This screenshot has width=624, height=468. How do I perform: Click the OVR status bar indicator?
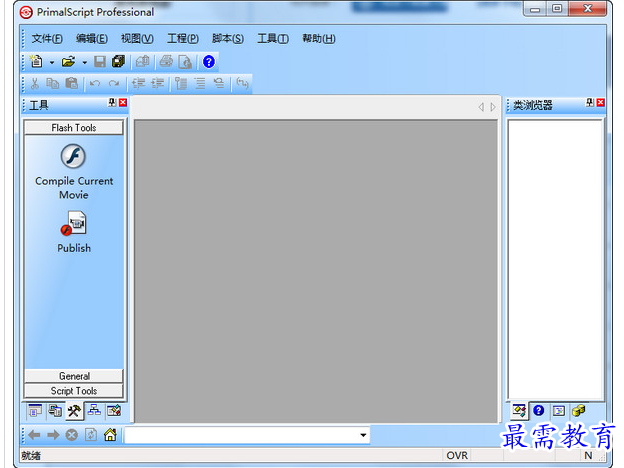tap(457, 455)
